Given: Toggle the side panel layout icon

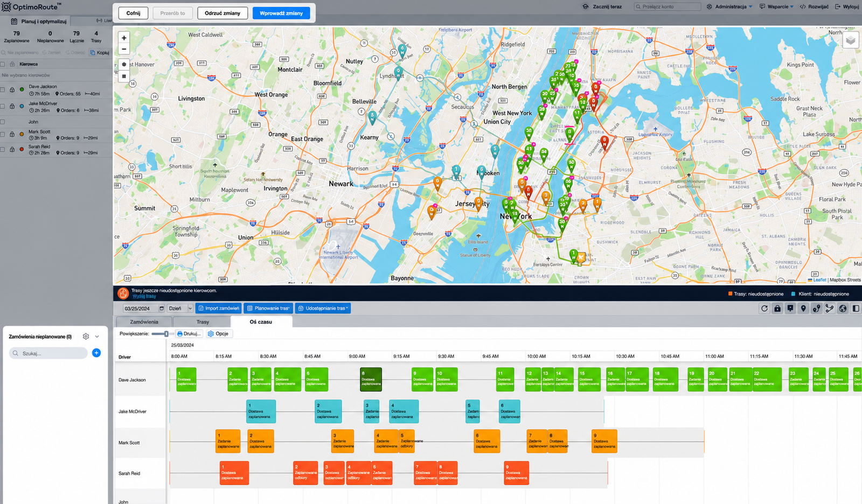Looking at the screenshot, I should point(856,309).
